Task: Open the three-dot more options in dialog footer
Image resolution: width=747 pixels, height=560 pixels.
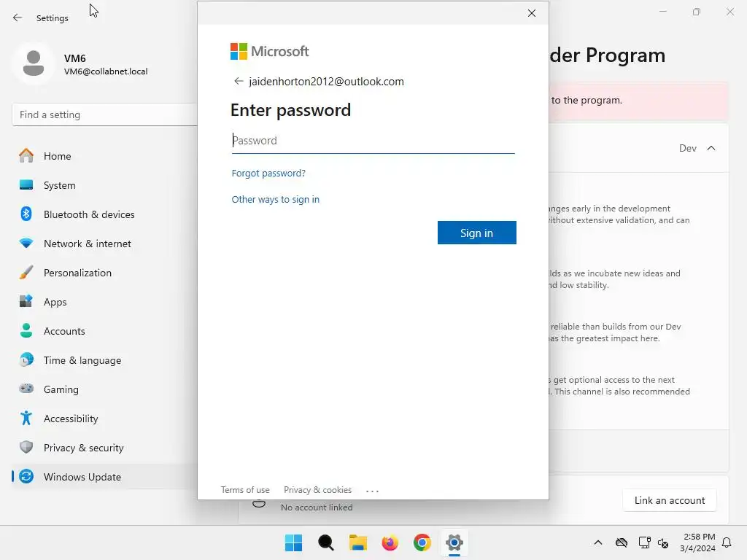Action: click(372, 491)
